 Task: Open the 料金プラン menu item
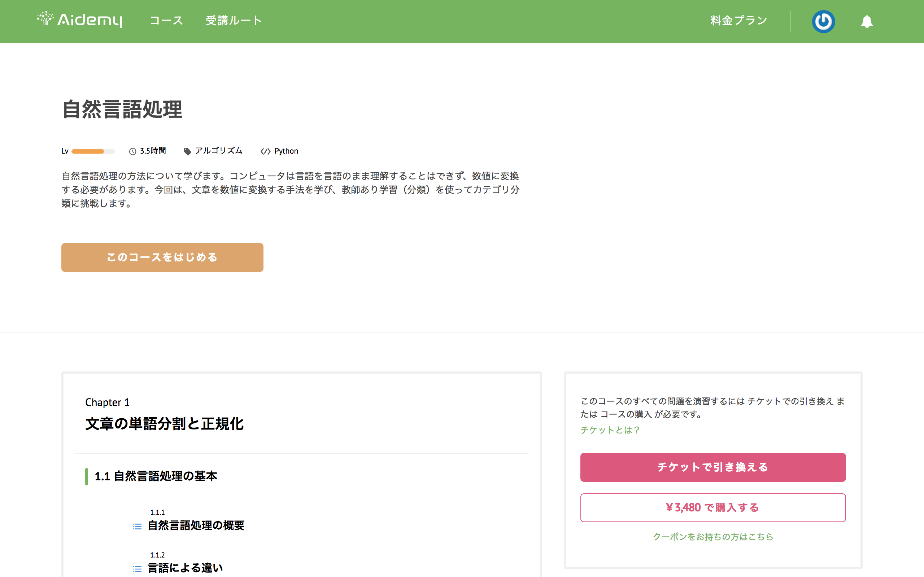739,21
